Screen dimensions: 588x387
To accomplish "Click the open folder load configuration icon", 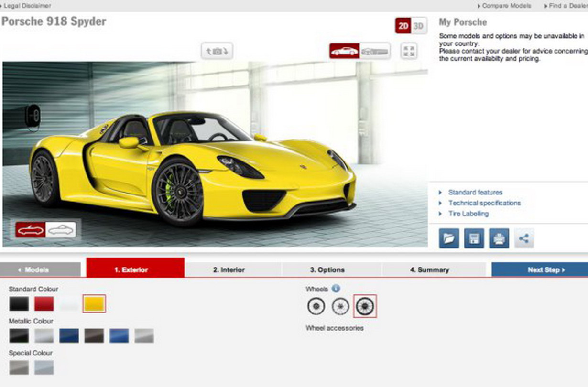I will click(x=449, y=238).
